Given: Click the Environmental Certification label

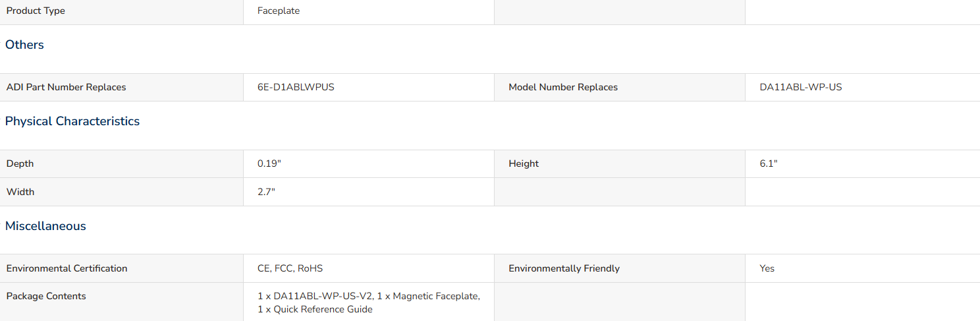Looking at the screenshot, I should pos(67,268).
